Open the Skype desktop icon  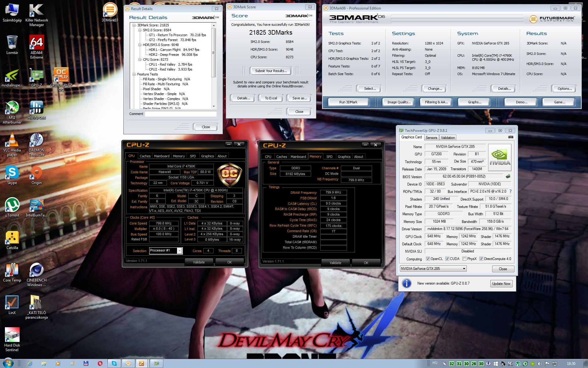(12, 175)
